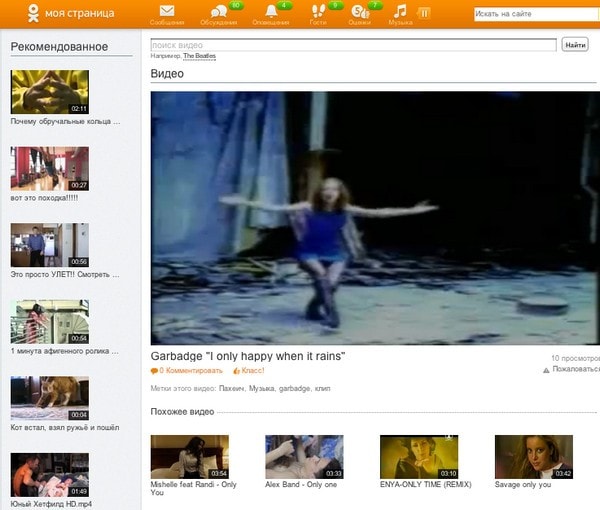Click title text Почему обручальные кольца

point(65,122)
